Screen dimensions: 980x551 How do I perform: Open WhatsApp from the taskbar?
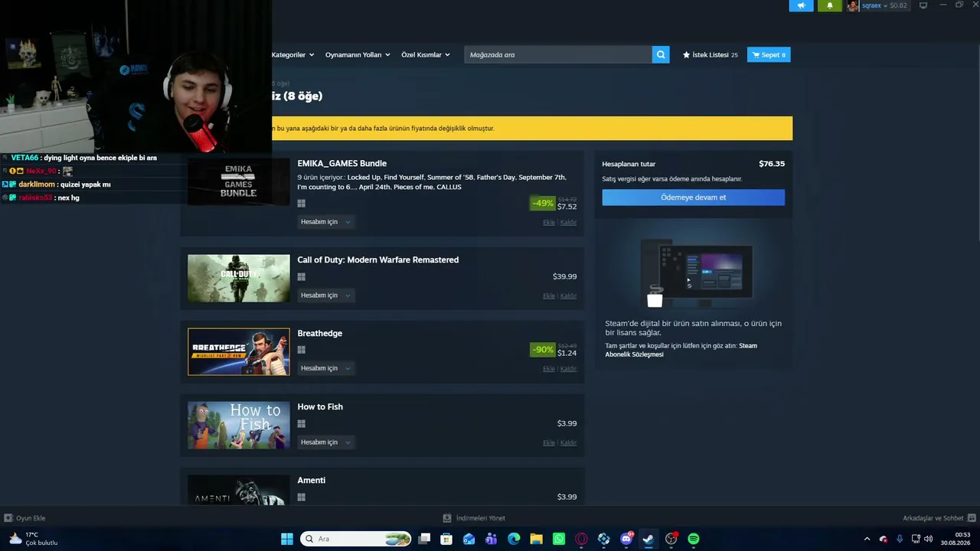[559, 539]
